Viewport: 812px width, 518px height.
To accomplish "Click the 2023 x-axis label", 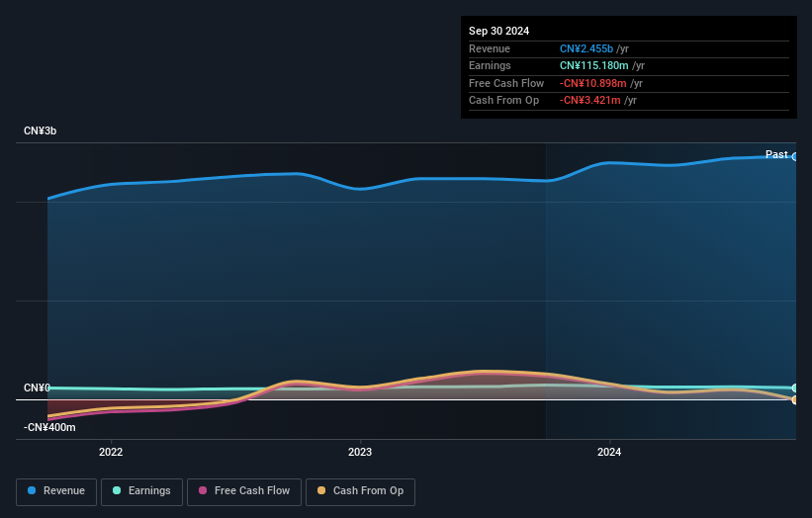I will coord(360,452).
